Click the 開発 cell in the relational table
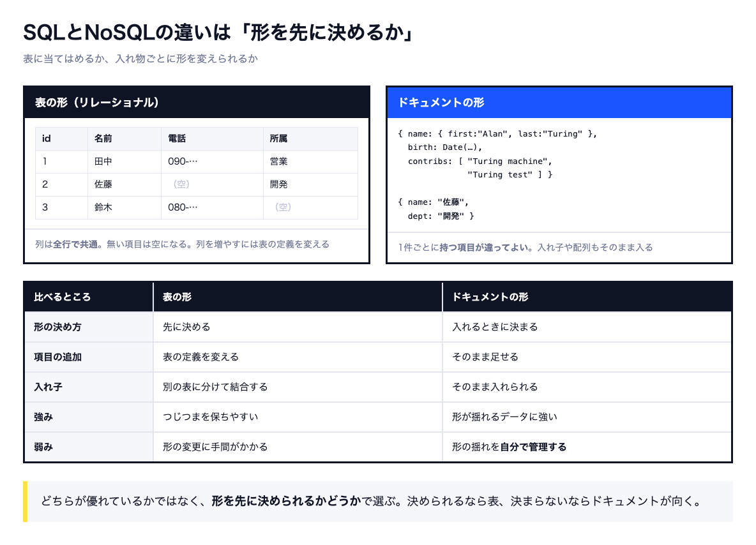756x545 pixels. pyautogui.click(x=310, y=184)
